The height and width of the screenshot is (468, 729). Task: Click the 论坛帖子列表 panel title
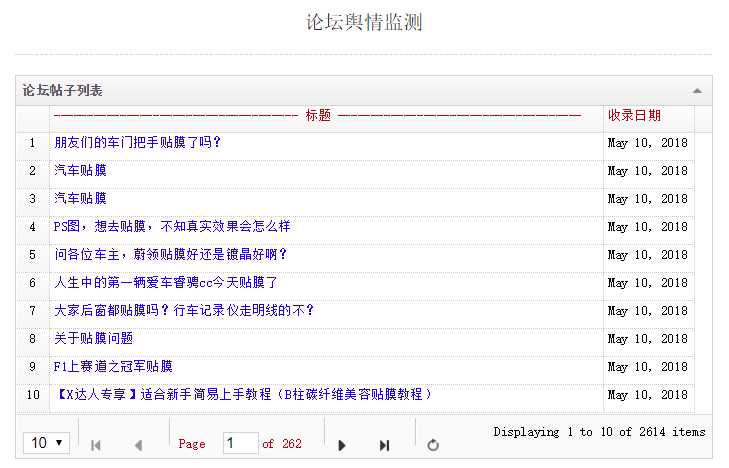pos(62,91)
